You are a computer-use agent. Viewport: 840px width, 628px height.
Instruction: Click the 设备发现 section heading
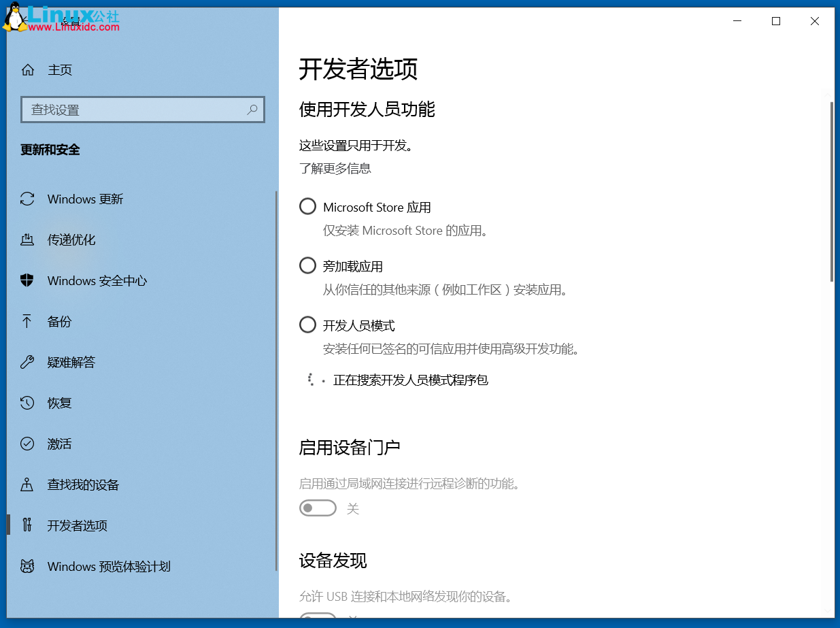click(333, 561)
